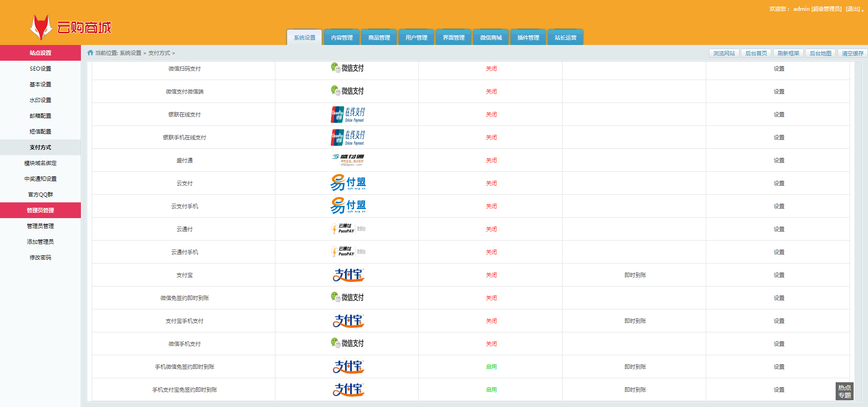This screenshot has height=407, width=868.
Task: Click the fox logo of 云购商城
Action: tap(40, 27)
